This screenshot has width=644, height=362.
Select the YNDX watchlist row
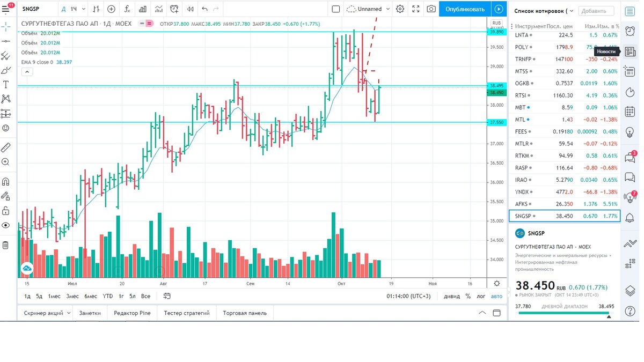pos(565,192)
